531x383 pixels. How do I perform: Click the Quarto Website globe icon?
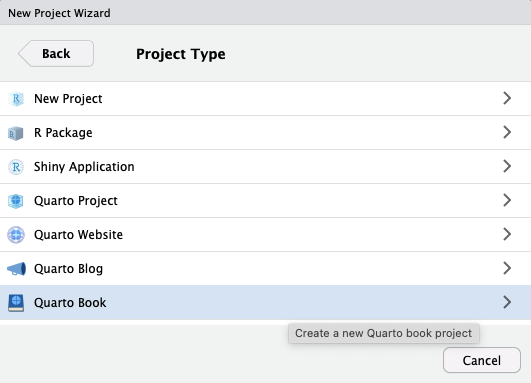point(16,235)
